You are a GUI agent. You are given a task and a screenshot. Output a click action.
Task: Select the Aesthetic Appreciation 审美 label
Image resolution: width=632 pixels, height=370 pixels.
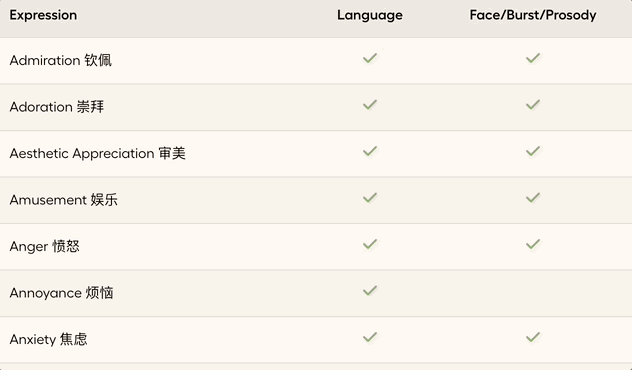click(x=98, y=154)
